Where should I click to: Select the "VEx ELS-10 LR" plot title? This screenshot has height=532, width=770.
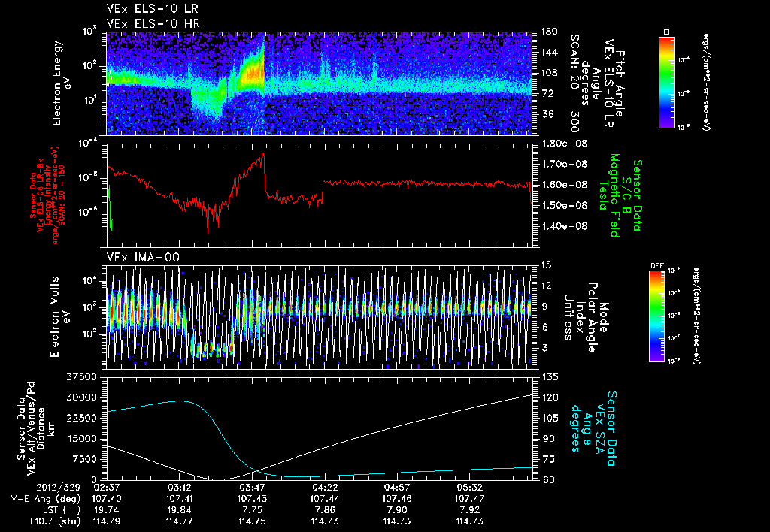click(x=153, y=9)
